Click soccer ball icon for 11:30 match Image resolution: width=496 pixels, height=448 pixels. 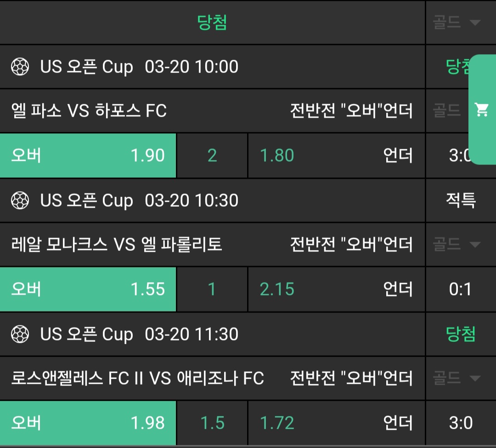point(20,334)
